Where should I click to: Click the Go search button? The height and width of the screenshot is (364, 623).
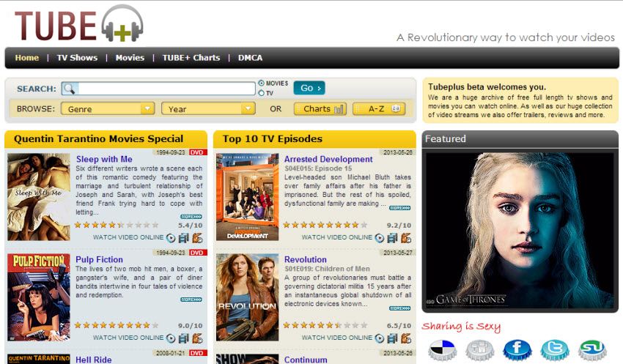tap(309, 88)
